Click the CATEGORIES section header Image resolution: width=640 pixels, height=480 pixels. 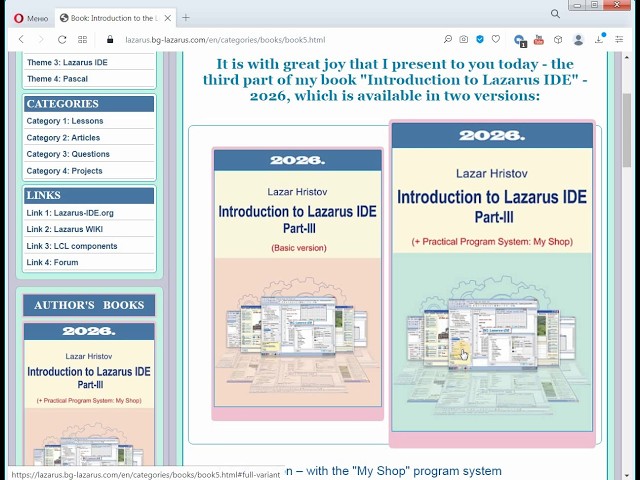coord(89,104)
